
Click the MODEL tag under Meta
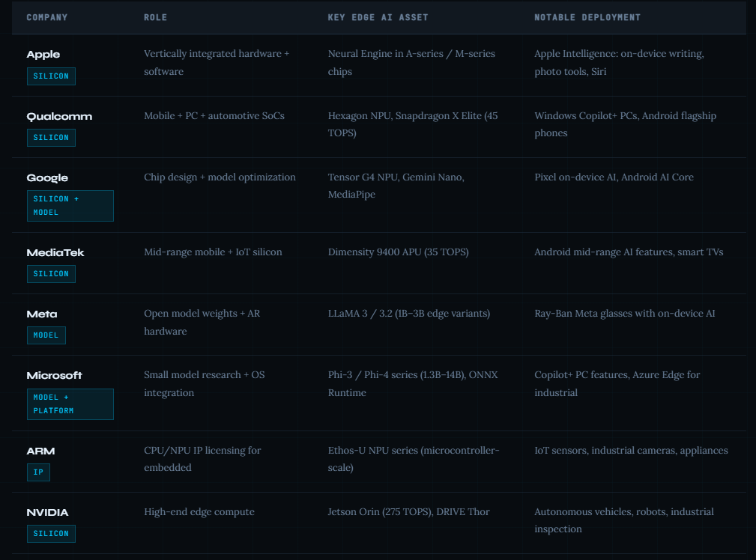tap(46, 335)
